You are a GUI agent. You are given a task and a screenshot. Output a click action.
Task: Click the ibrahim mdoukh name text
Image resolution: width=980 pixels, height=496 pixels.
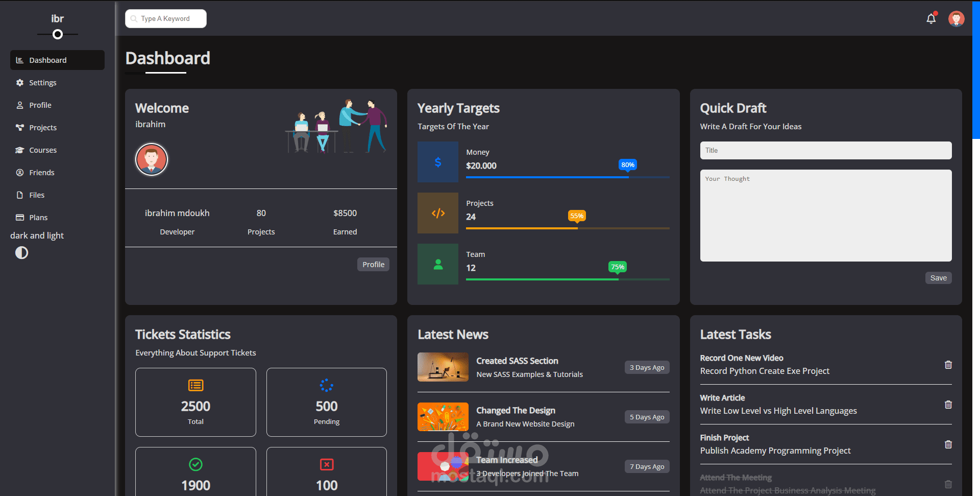(x=177, y=213)
